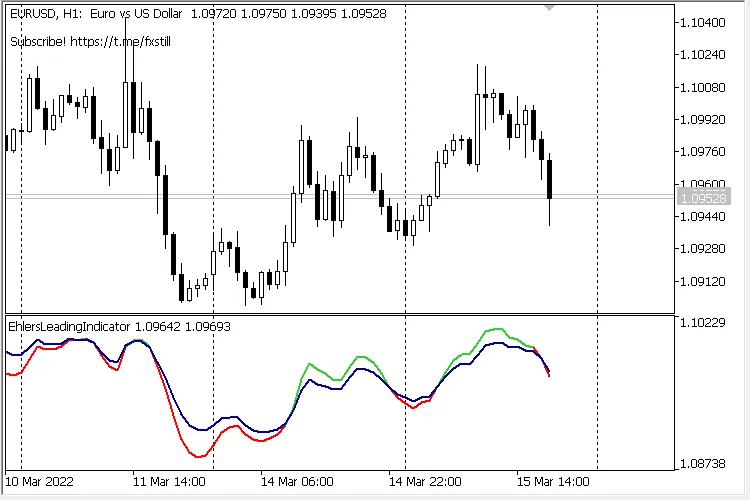Screen dimensions: 750x500
Task: Click the 1.10400 price axis label
Action: pos(701,23)
